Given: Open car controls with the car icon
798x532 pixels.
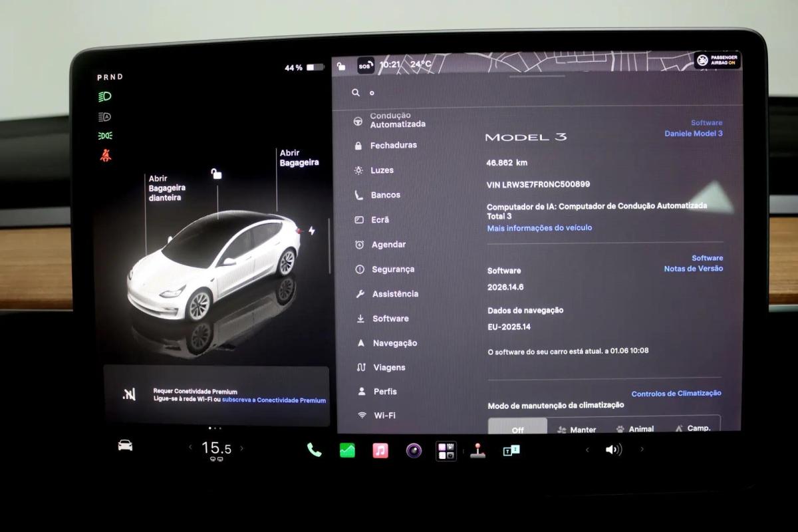Looking at the screenshot, I should point(125,446).
